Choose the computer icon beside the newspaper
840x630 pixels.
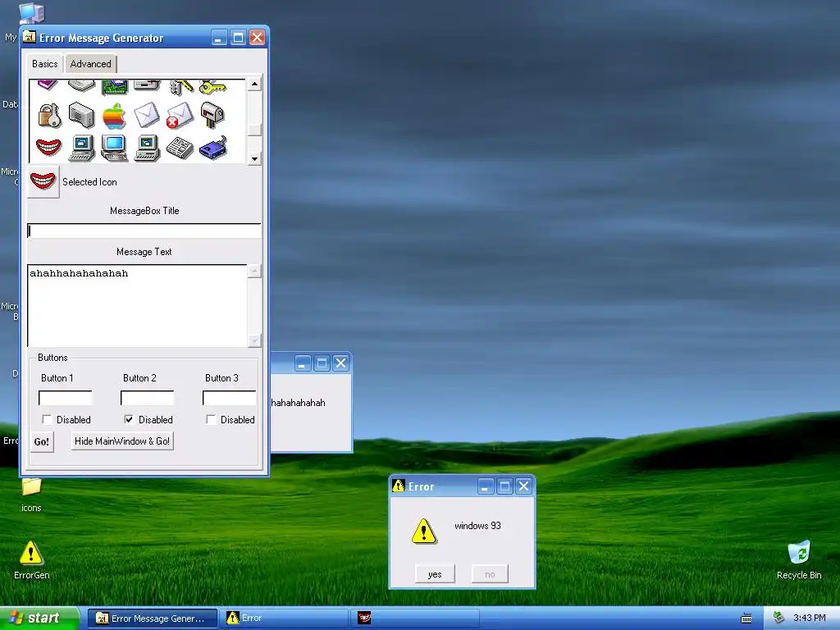pyautogui.click(x=147, y=148)
